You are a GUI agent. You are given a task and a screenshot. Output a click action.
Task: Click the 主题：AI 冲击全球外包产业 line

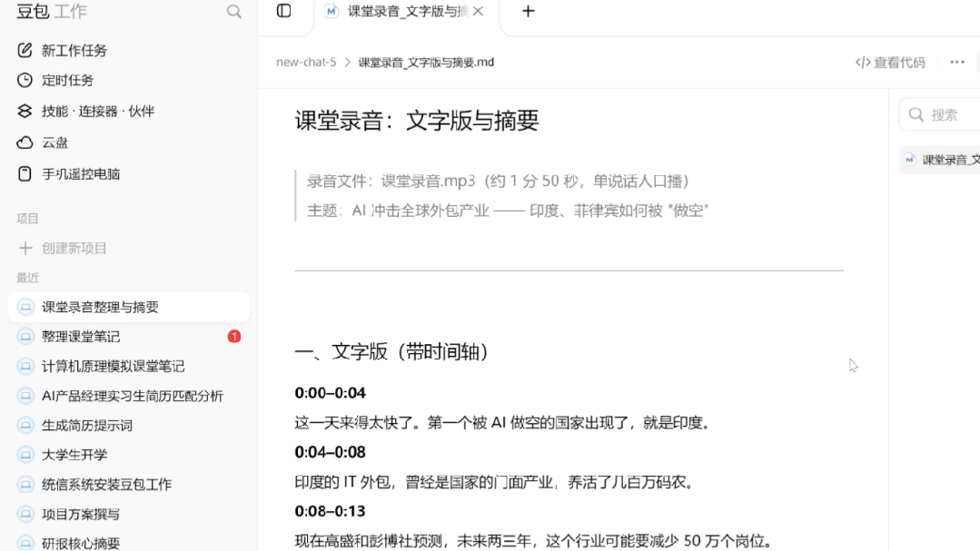point(508,211)
